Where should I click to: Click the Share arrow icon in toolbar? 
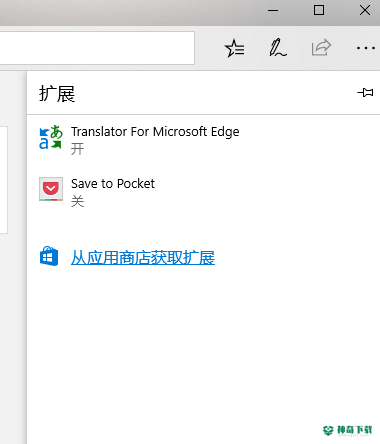[x=321, y=48]
